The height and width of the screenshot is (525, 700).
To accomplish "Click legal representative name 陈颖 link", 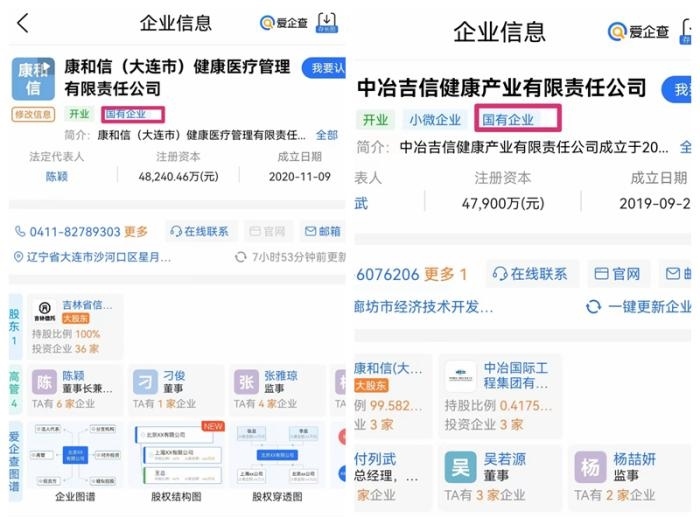I will coord(58,176).
